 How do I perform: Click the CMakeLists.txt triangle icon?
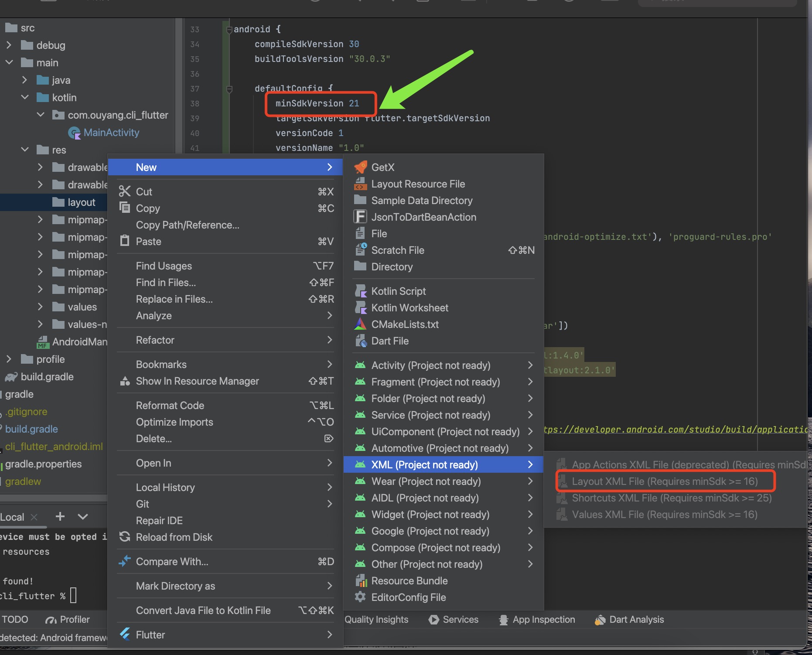pyautogui.click(x=360, y=324)
